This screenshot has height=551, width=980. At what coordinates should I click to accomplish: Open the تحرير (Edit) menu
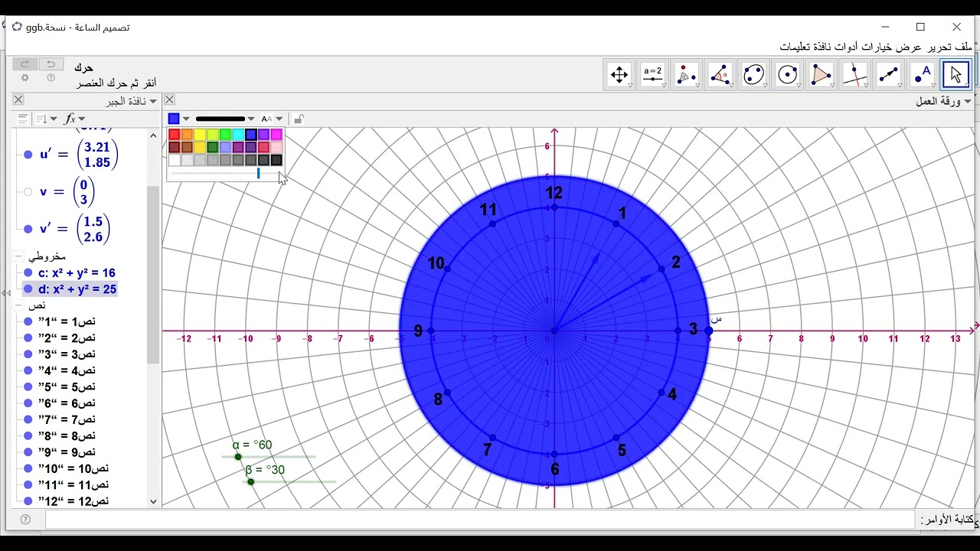point(939,47)
